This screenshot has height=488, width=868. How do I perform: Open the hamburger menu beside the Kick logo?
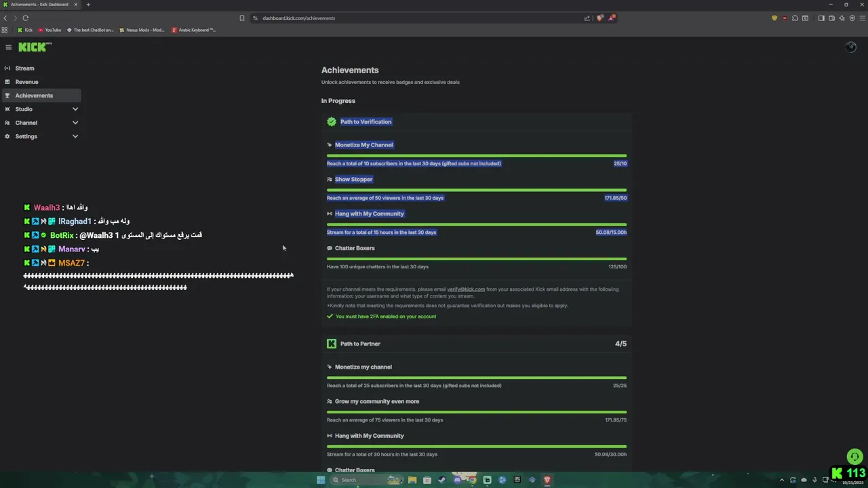point(8,47)
